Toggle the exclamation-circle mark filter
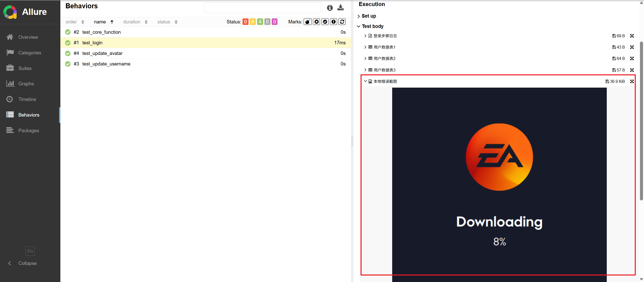Image resolution: width=644 pixels, height=282 pixels. (x=334, y=22)
